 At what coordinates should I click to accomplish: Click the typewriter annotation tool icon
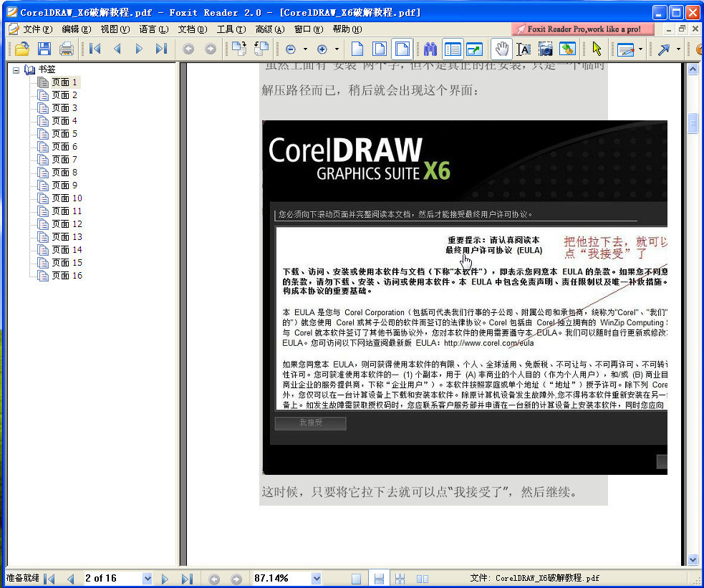pos(625,49)
